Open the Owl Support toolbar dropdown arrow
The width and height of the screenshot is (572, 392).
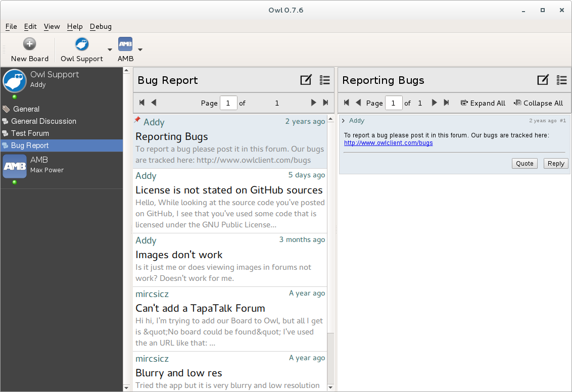(110, 50)
